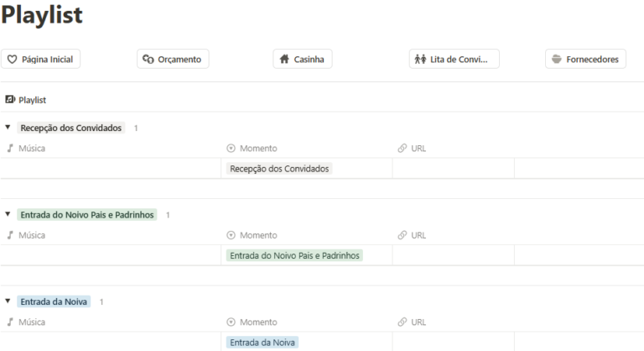Collapse the Recepção dos Convidados group
644x351 pixels.
click(x=8, y=128)
